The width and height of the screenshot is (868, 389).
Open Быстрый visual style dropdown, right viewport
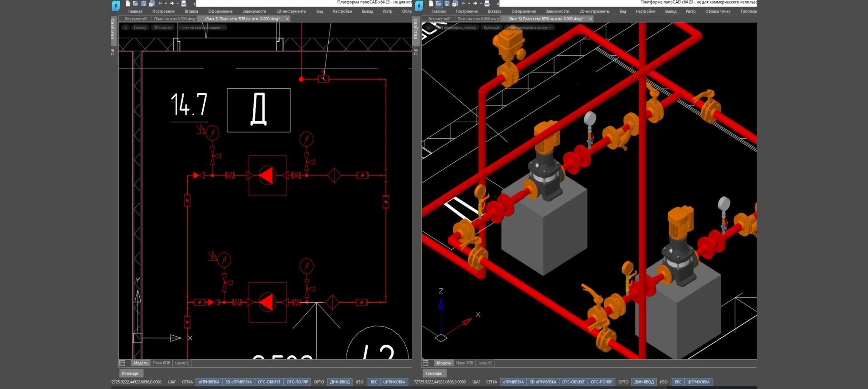pyautogui.click(x=491, y=27)
